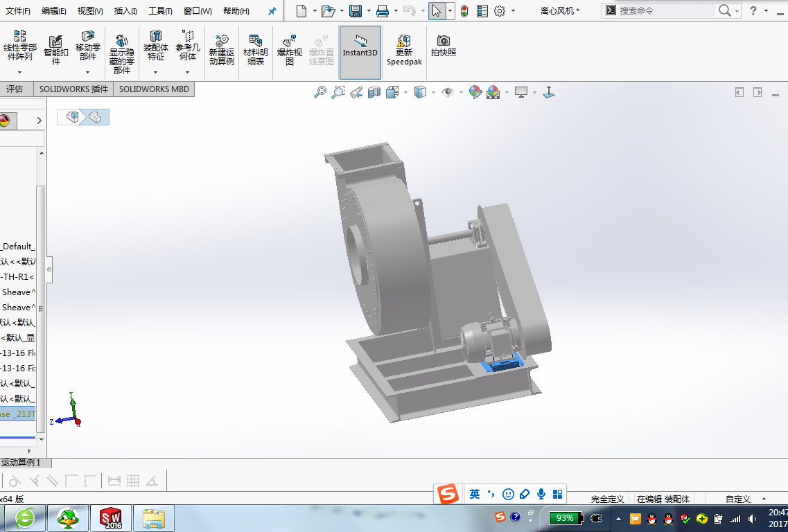Expand the reference geometry dropdown (参考几何体)
The width and height of the screenshot is (788, 532).
pyautogui.click(x=188, y=72)
